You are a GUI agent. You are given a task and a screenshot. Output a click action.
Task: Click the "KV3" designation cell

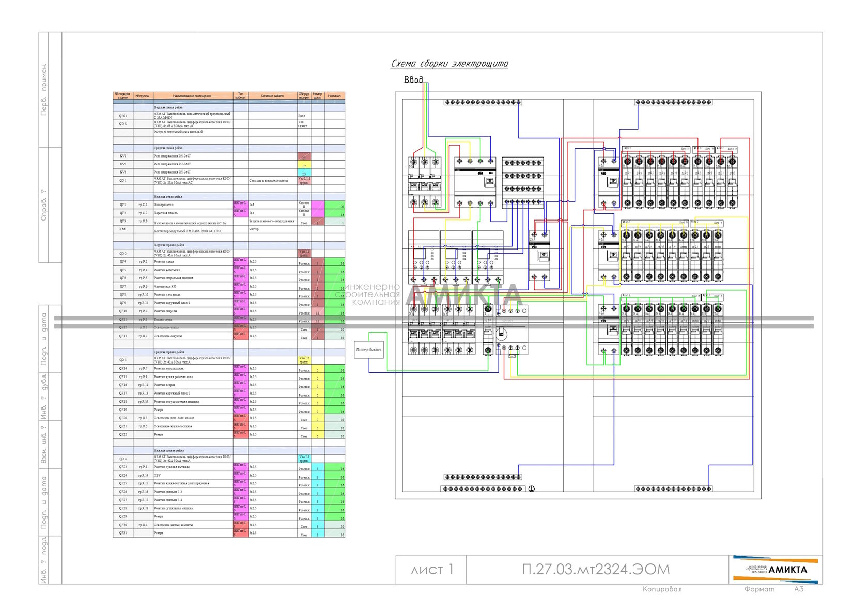[123, 172]
